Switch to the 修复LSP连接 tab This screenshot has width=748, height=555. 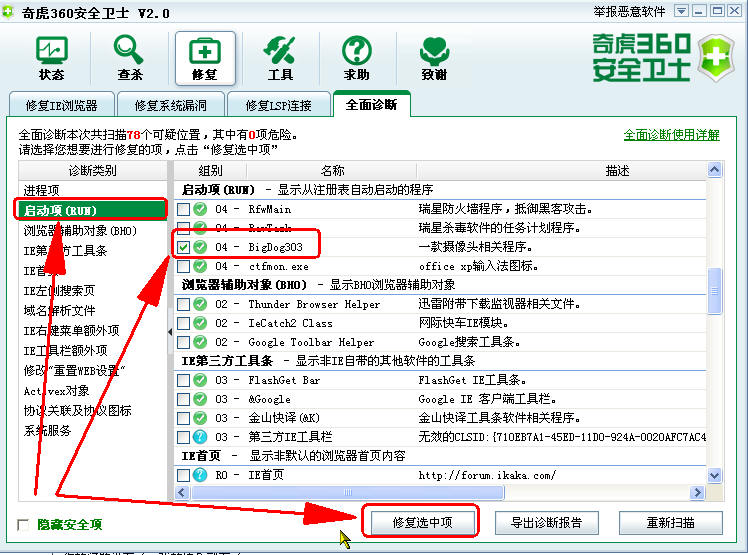[x=279, y=105]
